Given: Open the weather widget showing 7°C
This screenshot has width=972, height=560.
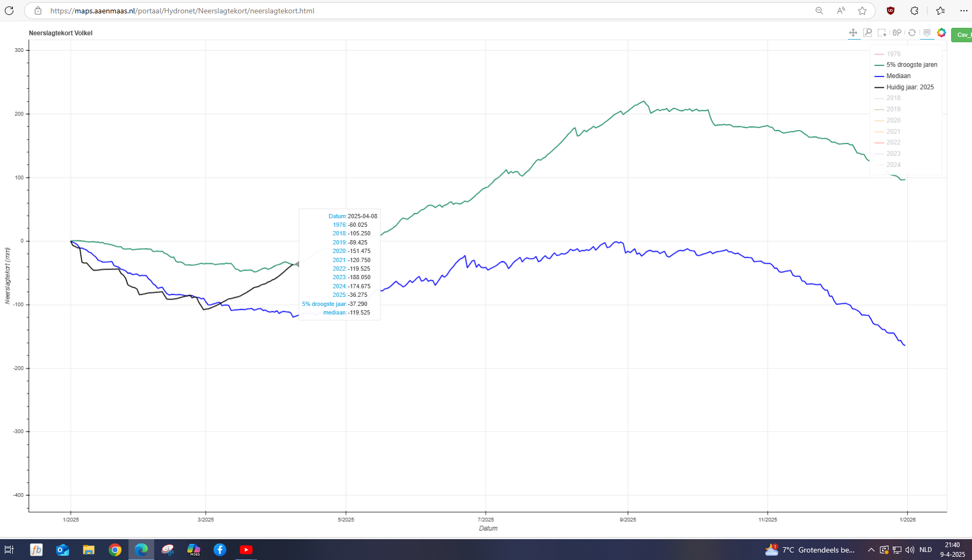Looking at the screenshot, I should [x=810, y=550].
